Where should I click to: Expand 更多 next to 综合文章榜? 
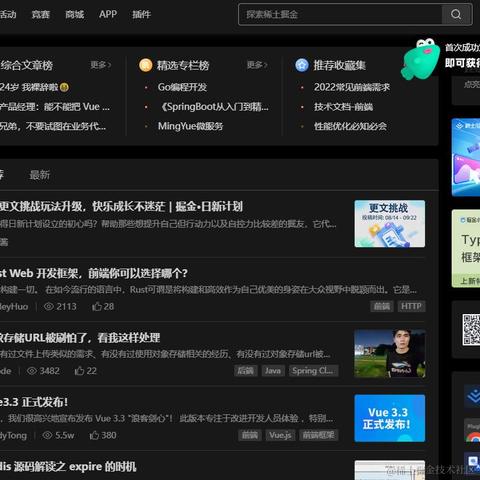101,65
